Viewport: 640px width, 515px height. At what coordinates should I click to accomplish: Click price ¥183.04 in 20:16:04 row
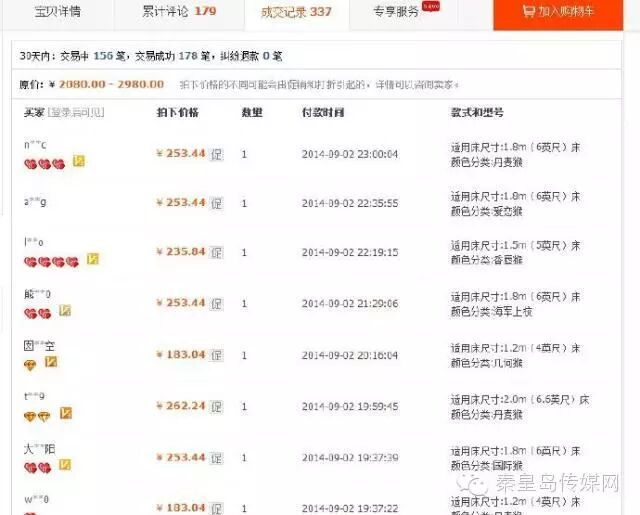tap(181, 355)
